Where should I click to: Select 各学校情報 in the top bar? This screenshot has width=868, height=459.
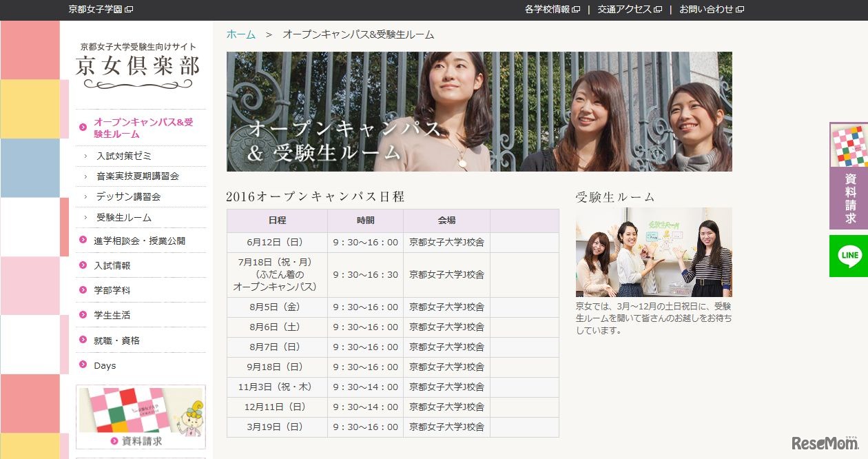click(x=548, y=10)
